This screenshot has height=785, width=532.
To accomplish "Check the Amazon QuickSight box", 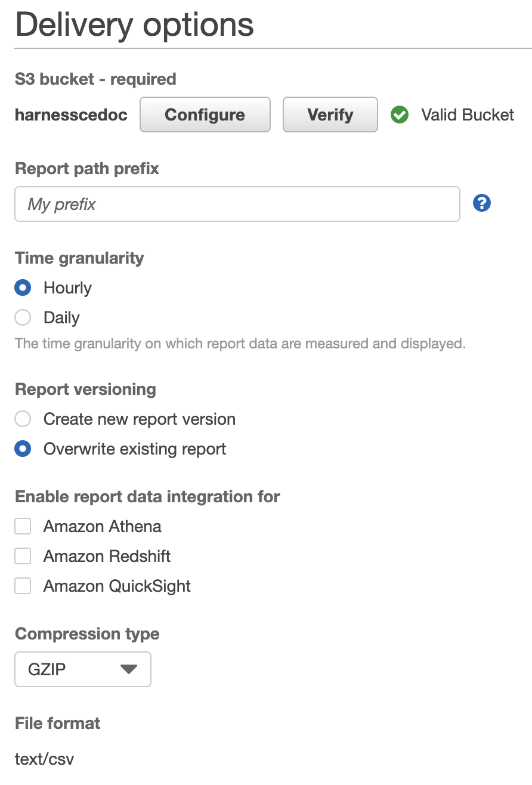I will pyautogui.click(x=23, y=586).
